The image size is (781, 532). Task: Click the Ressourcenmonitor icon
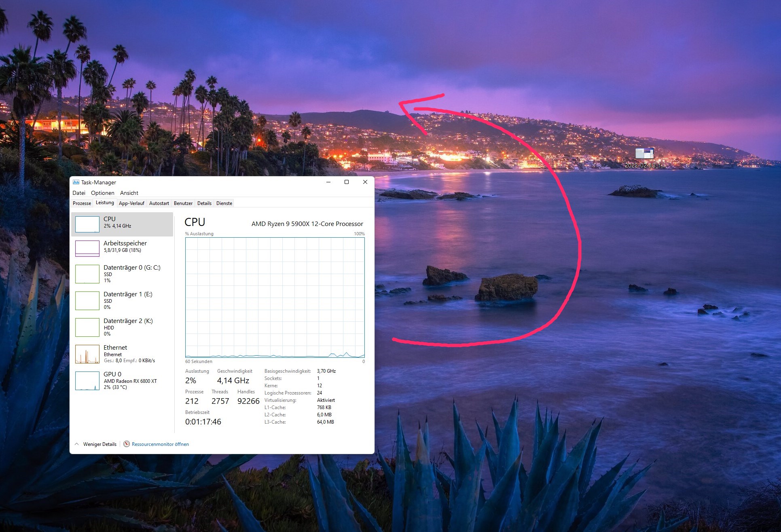127,444
